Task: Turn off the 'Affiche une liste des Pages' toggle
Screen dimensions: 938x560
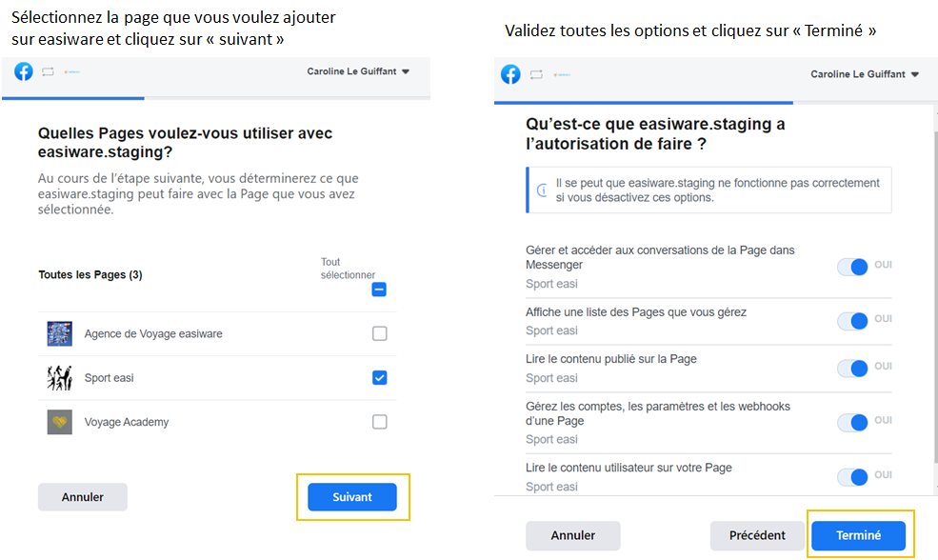Action: click(853, 321)
